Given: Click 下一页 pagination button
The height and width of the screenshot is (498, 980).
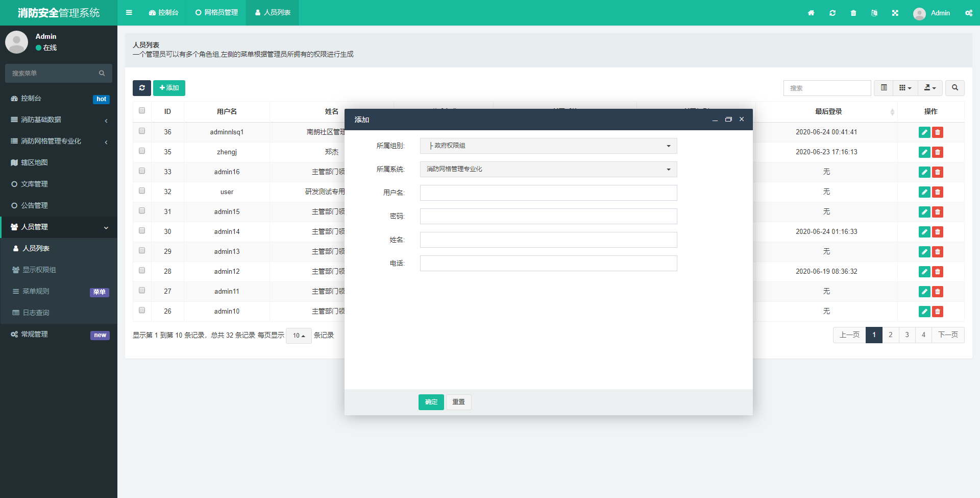Looking at the screenshot, I should pos(948,335).
